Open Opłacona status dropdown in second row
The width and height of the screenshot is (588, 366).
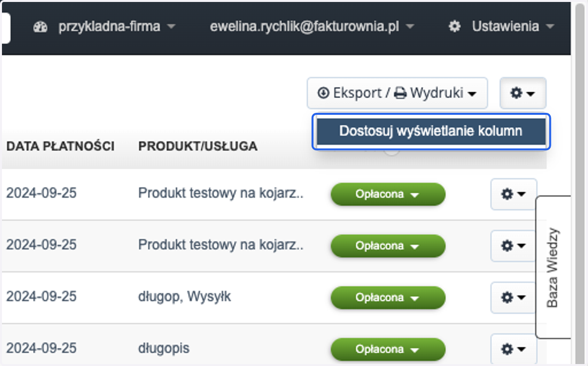point(388,246)
